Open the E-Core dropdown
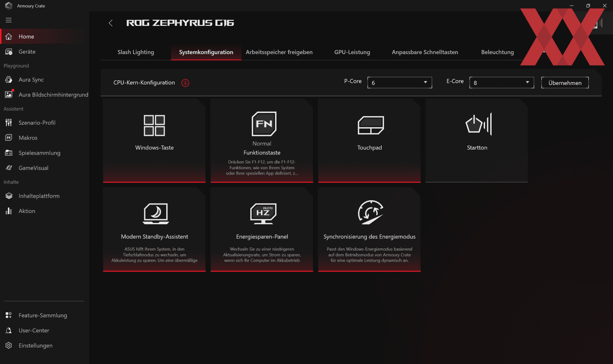Image resolution: width=613 pixels, height=364 pixels. 502,83
